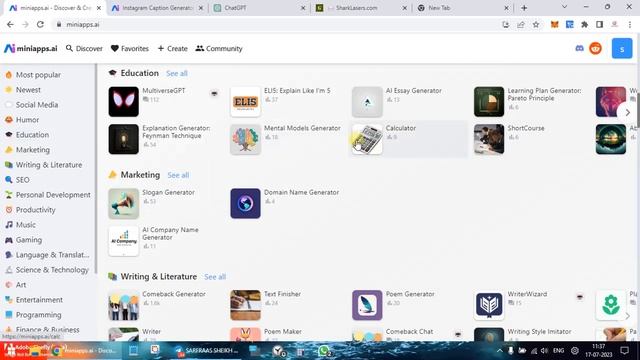
Task: Bookmark this page with star icon
Action: (536, 24)
